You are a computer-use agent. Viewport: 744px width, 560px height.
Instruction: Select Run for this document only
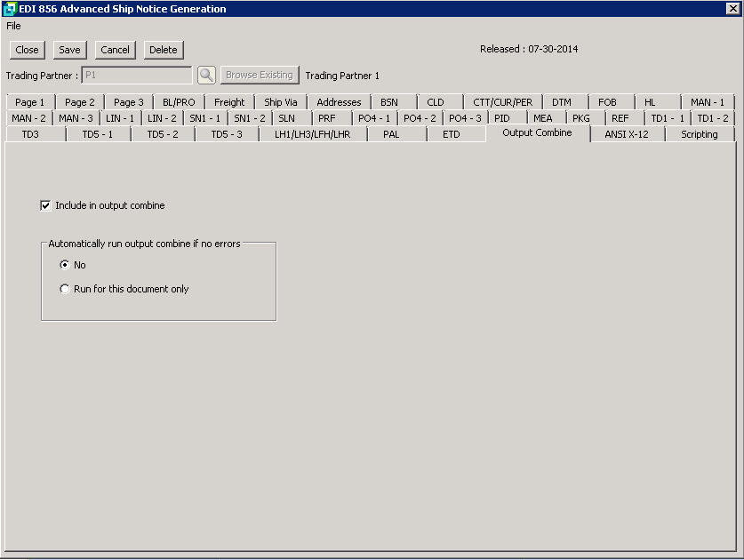coord(64,289)
